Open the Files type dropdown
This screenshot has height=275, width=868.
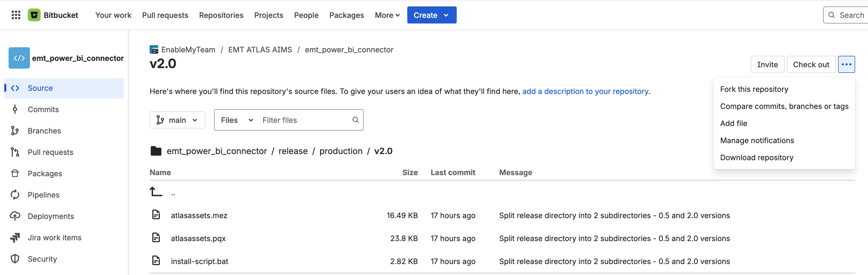tap(237, 120)
